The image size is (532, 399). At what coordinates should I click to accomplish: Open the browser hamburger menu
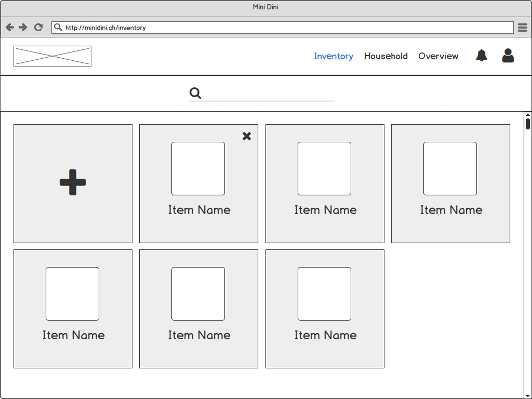click(522, 27)
